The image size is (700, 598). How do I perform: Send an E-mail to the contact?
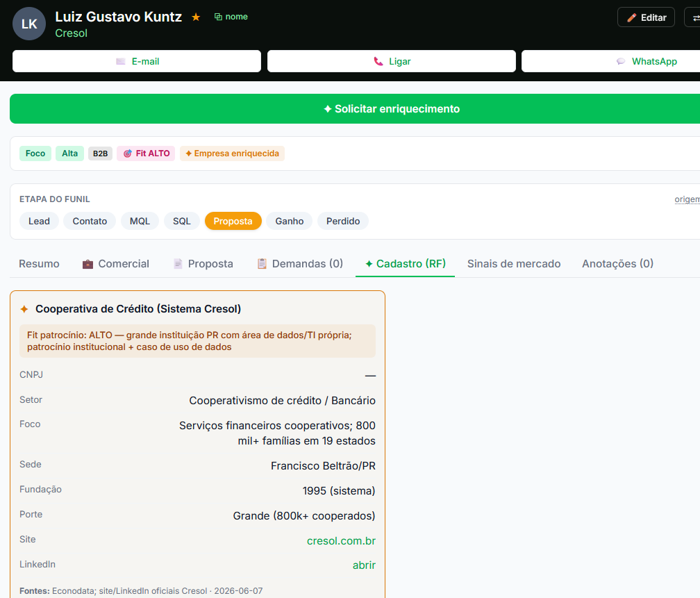click(x=137, y=61)
